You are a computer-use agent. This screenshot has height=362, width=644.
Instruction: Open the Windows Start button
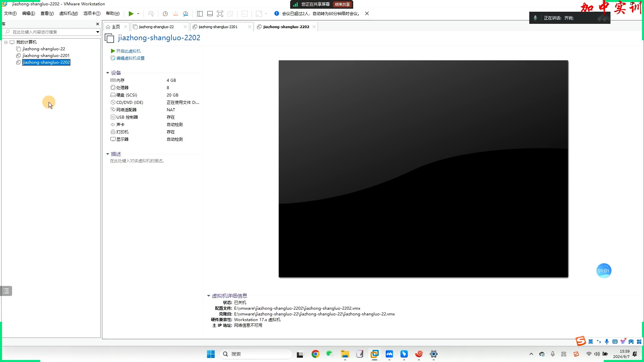pos(211,354)
